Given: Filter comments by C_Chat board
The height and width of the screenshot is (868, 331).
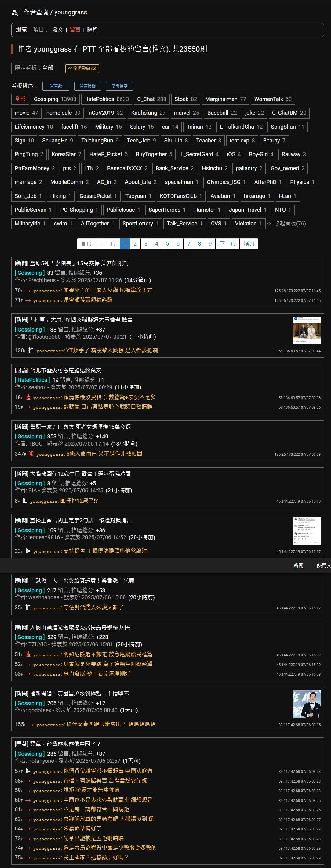Looking at the screenshot, I should coord(151,99).
